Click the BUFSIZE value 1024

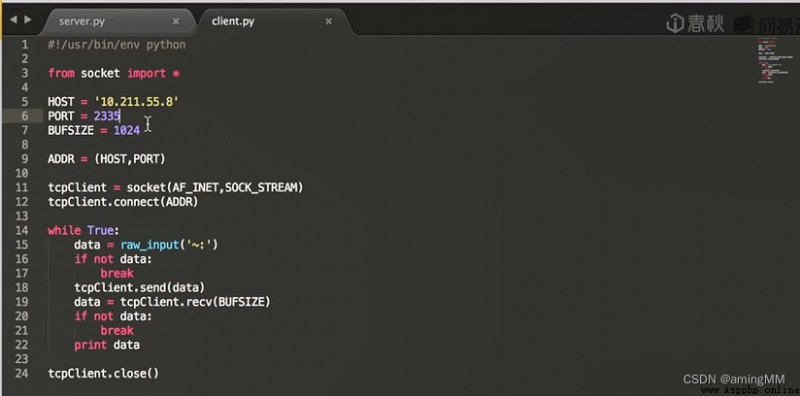127,130
